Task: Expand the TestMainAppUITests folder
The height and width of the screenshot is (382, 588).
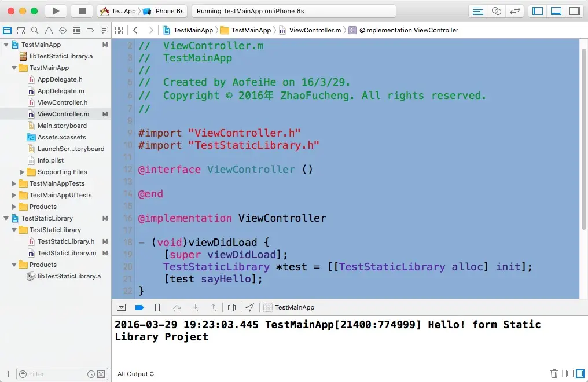Action: pos(14,195)
